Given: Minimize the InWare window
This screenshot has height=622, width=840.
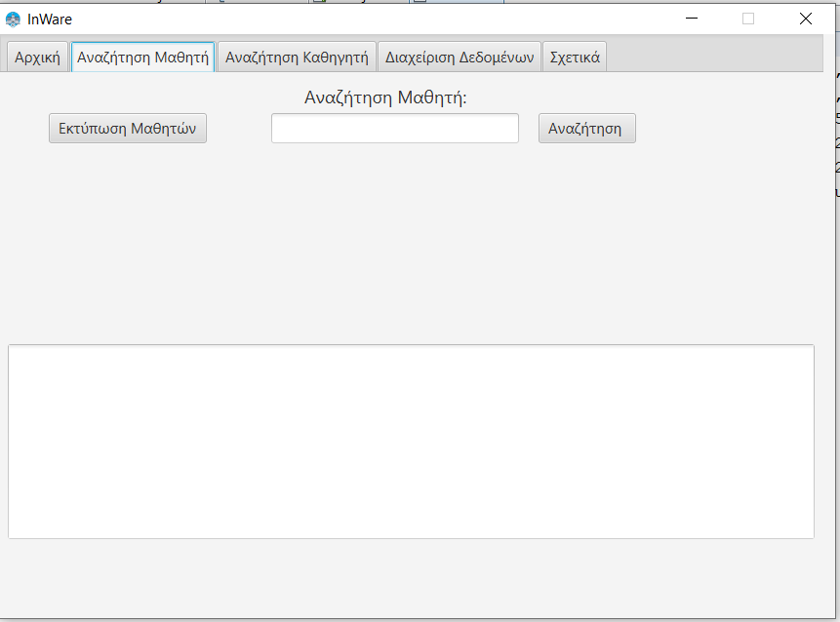Looking at the screenshot, I should [691, 19].
